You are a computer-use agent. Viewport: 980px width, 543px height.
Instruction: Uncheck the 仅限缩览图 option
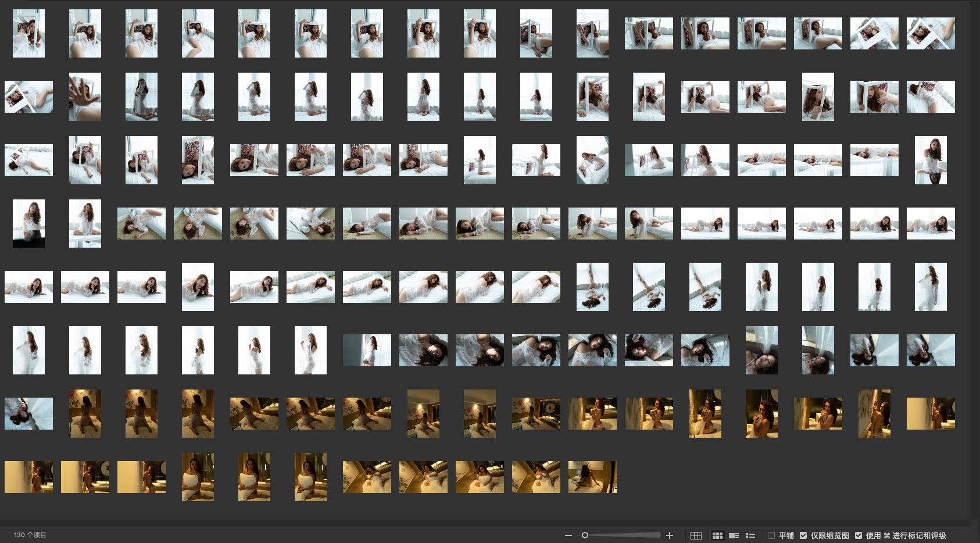pos(803,535)
